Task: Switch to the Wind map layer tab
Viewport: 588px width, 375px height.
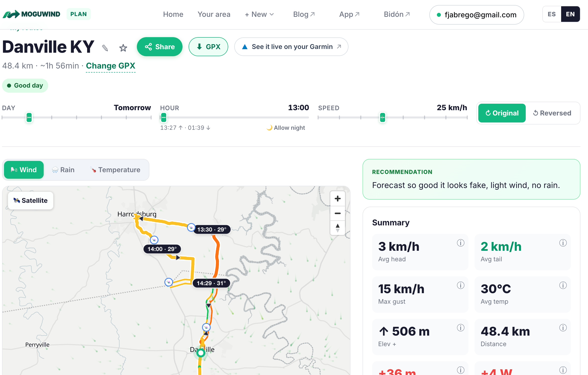Action: coord(24,170)
